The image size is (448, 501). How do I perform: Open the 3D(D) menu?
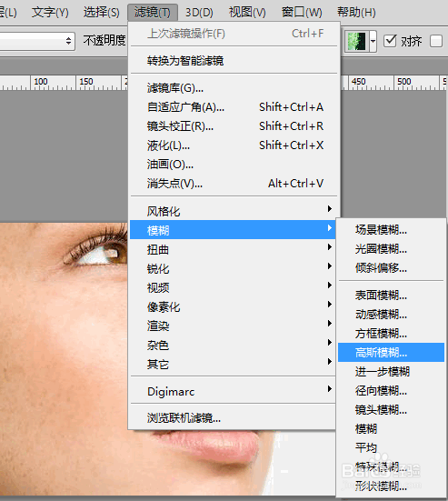199,13
